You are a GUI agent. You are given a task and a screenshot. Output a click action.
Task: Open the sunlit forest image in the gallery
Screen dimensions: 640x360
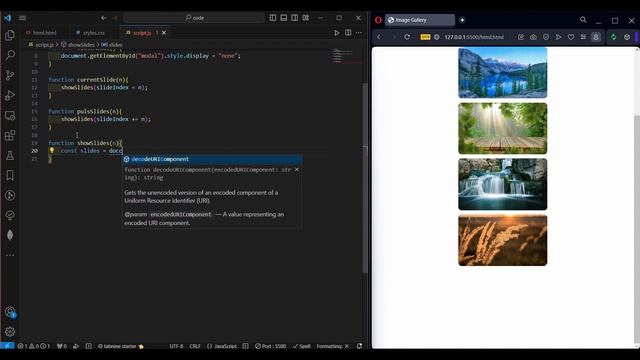(x=502, y=128)
